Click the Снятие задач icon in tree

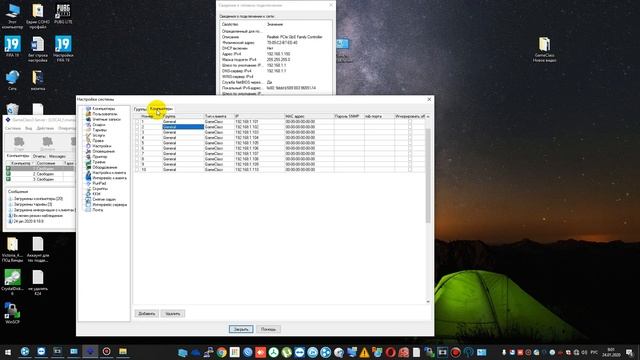pos(88,200)
